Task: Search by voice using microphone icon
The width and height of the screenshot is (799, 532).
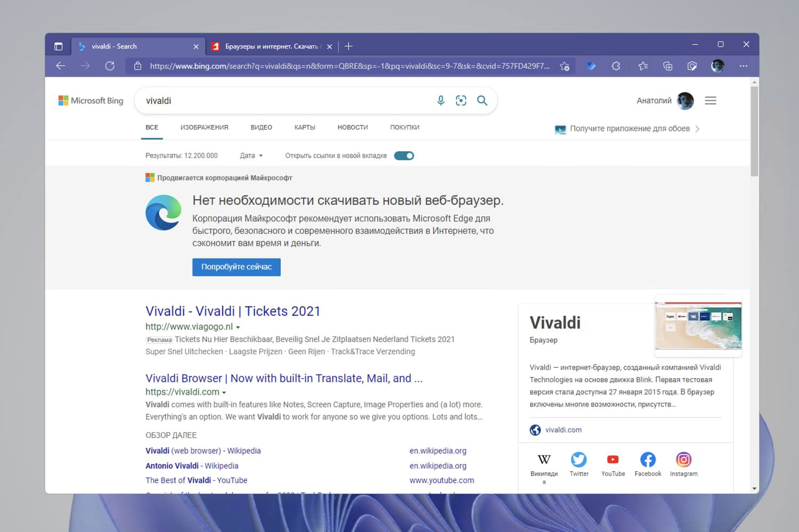Action: [x=441, y=101]
